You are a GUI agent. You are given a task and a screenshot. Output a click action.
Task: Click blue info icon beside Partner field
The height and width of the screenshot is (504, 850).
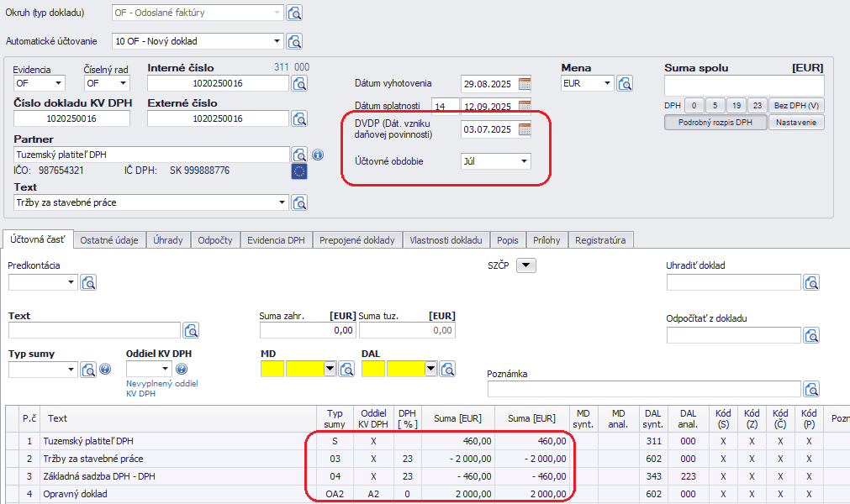click(x=318, y=155)
